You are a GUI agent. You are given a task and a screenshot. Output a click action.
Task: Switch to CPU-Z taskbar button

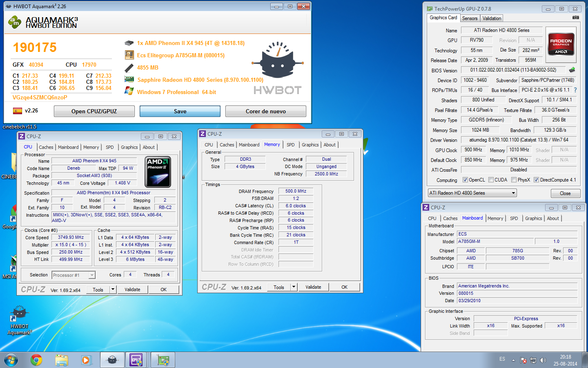tap(136, 360)
